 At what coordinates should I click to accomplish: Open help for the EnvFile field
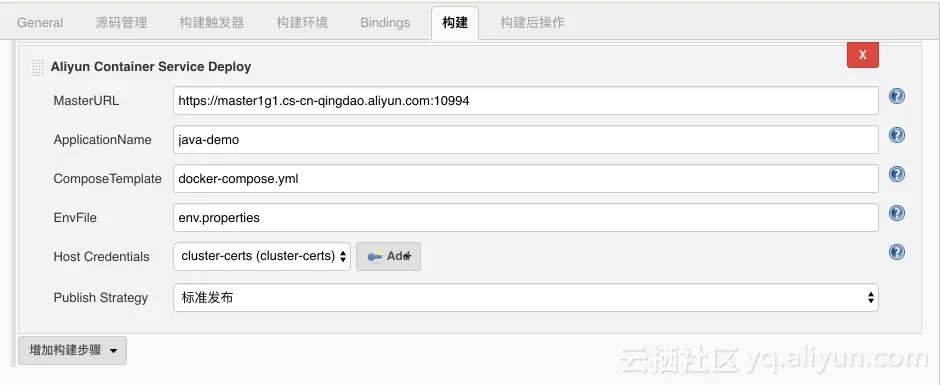pos(896,213)
